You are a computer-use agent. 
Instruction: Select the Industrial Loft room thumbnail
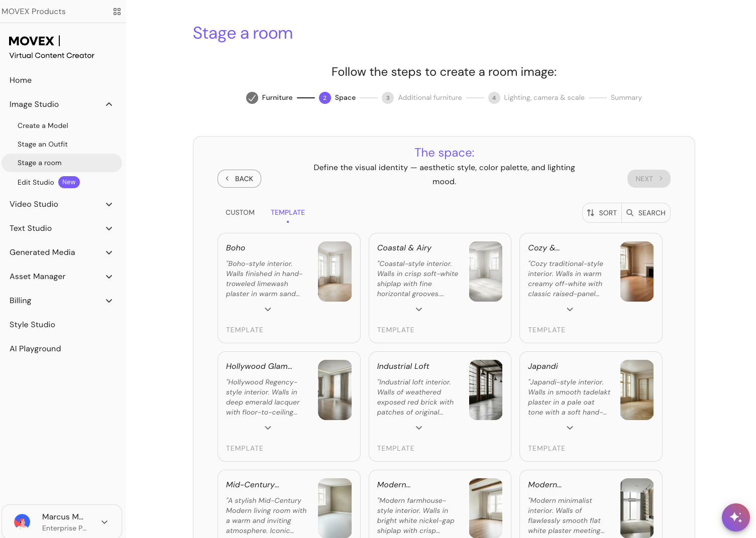pyautogui.click(x=486, y=390)
